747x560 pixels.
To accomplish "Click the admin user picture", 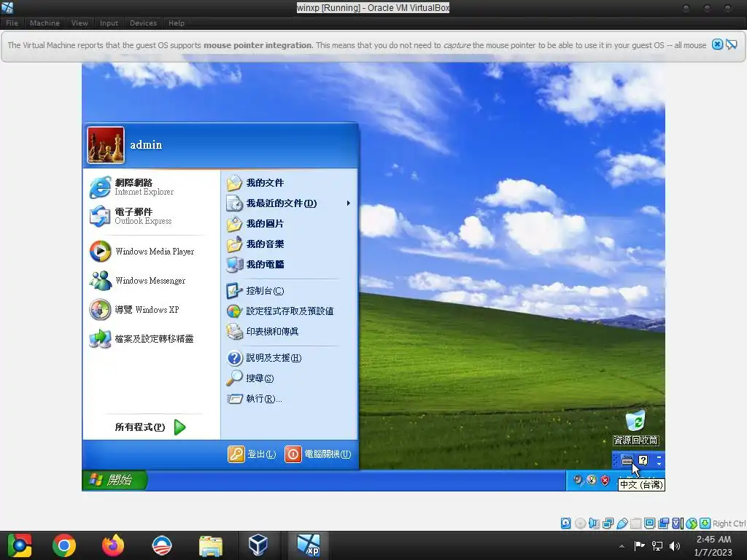I will tap(106, 145).
